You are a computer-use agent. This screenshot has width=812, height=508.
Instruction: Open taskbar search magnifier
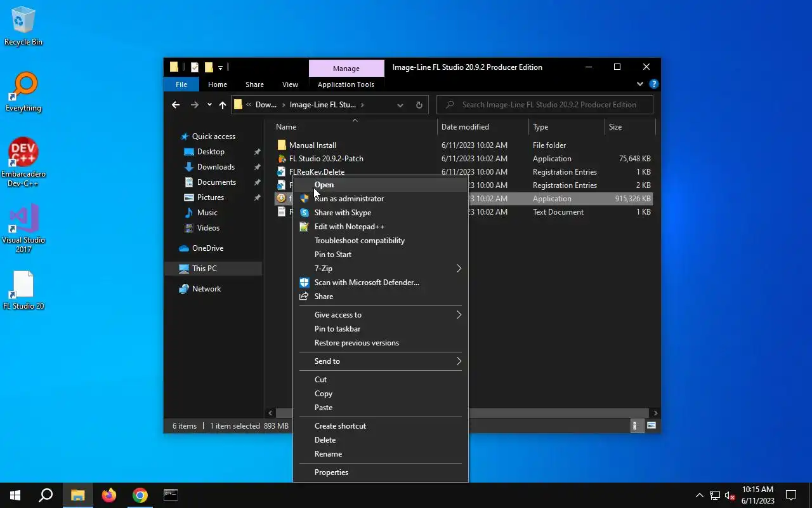tap(46, 495)
